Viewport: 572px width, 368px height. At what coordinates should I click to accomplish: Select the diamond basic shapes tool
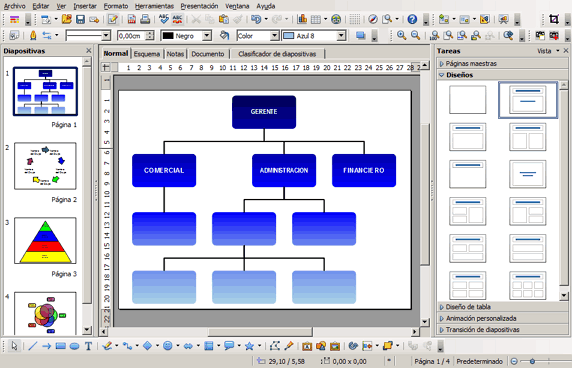[147, 346]
